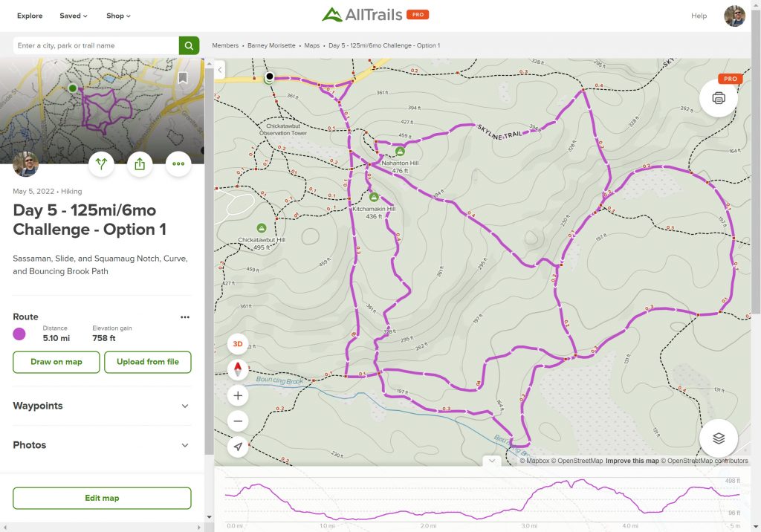Image resolution: width=761 pixels, height=532 pixels.
Task: Open the Explore menu item
Action: tap(30, 16)
